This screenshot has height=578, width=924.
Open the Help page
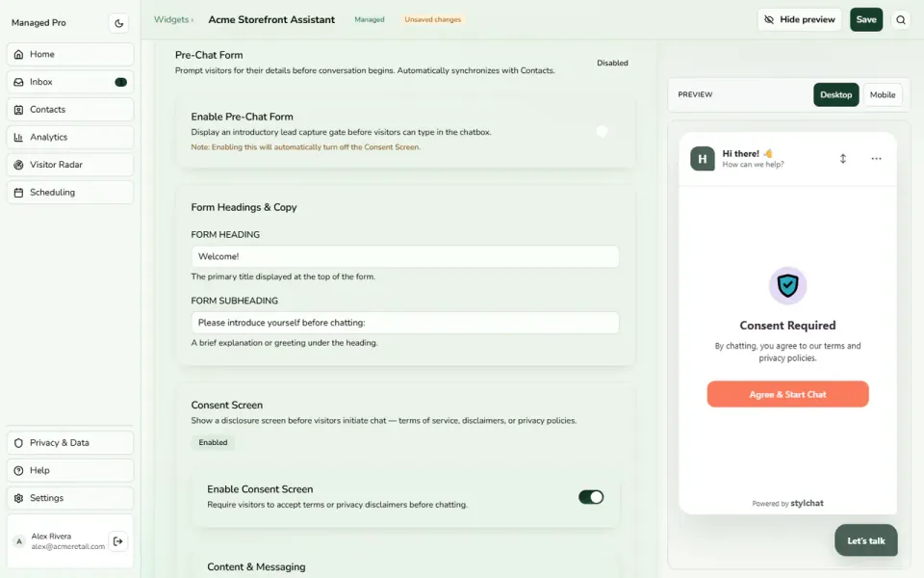point(70,471)
